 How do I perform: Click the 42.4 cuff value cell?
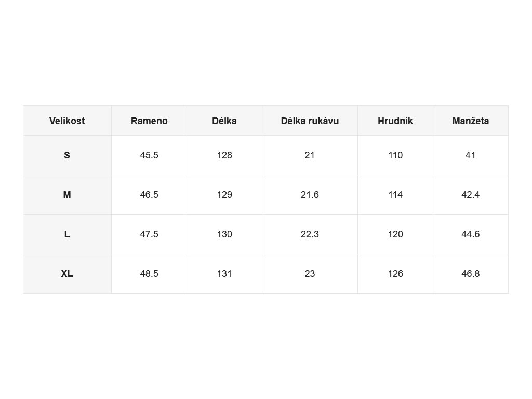(x=471, y=195)
